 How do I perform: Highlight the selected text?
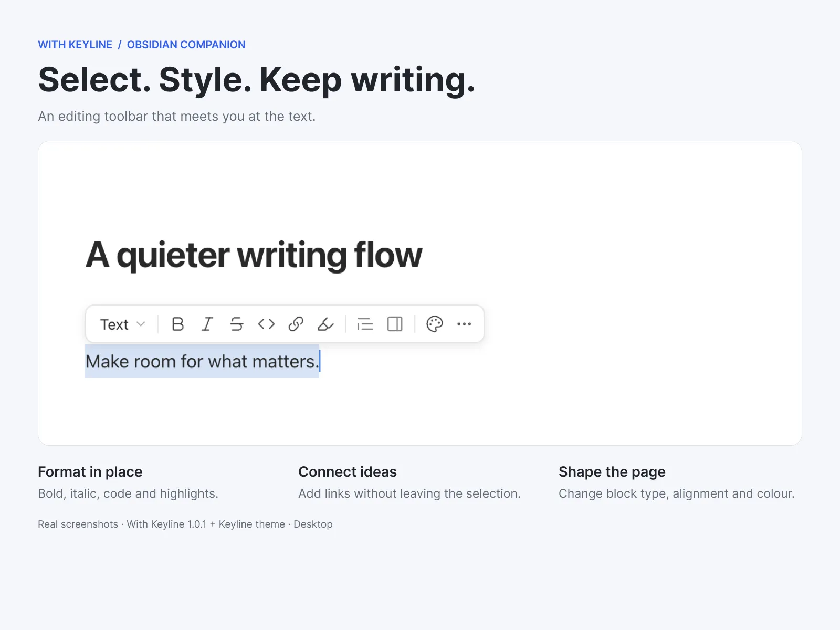tap(325, 324)
